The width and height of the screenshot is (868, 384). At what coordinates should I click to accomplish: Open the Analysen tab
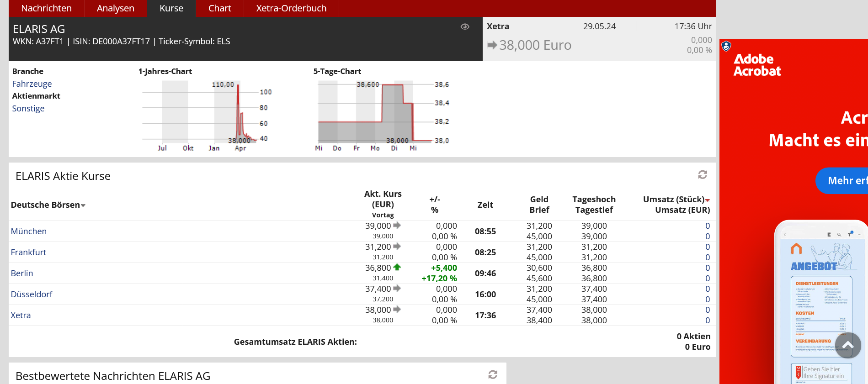(x=115, y=8)
